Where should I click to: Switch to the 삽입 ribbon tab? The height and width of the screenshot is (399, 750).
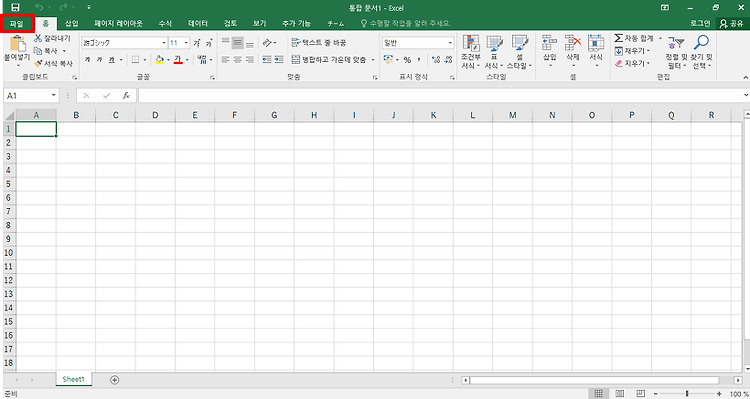(x=72, y=23)
